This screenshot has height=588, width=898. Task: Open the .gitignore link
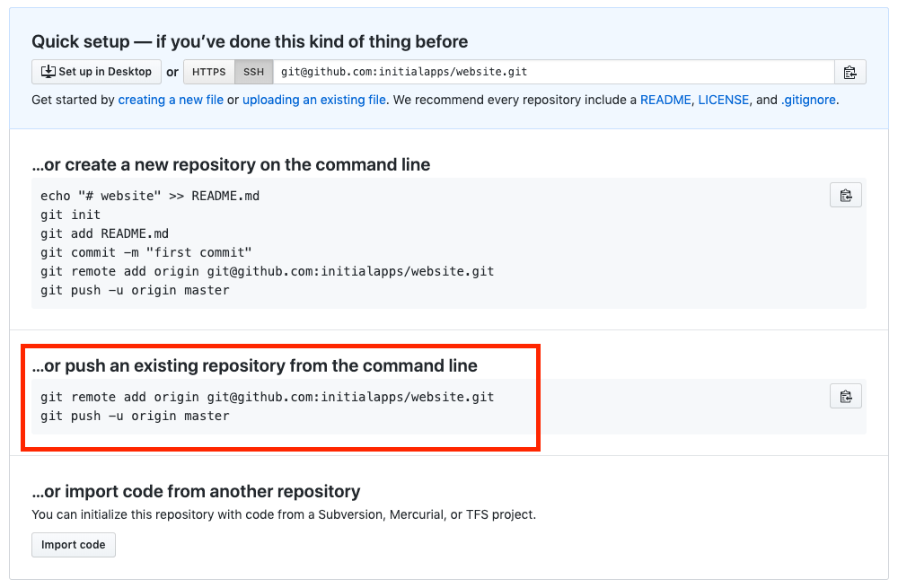coord(808,100)
